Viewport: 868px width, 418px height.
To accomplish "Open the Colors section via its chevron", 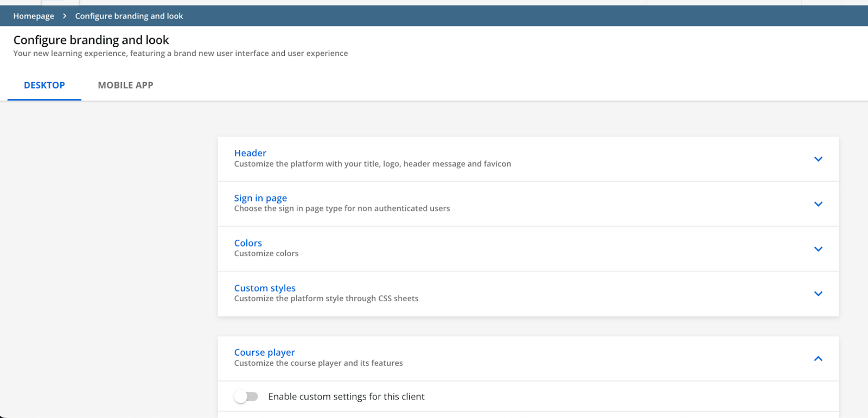I will coord(818,249).
